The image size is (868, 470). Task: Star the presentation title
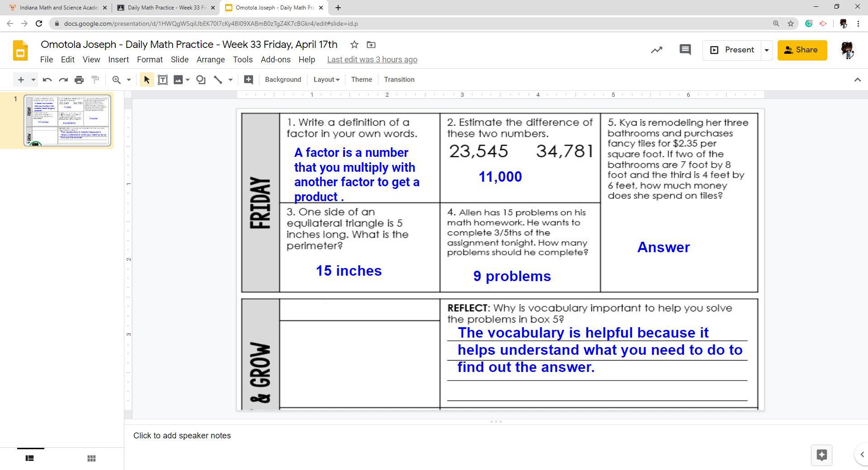(354, 45)
